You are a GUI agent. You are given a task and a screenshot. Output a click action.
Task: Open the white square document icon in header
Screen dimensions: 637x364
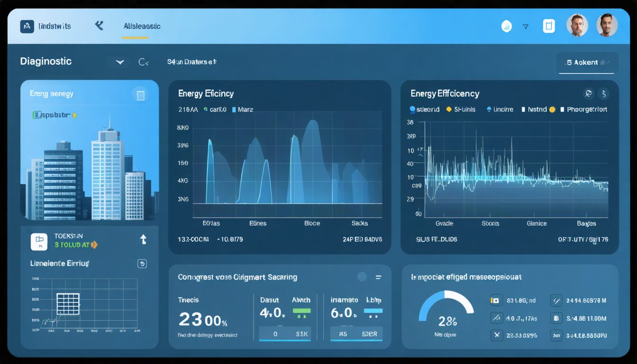pyautogui.click(x=548, y=26)
